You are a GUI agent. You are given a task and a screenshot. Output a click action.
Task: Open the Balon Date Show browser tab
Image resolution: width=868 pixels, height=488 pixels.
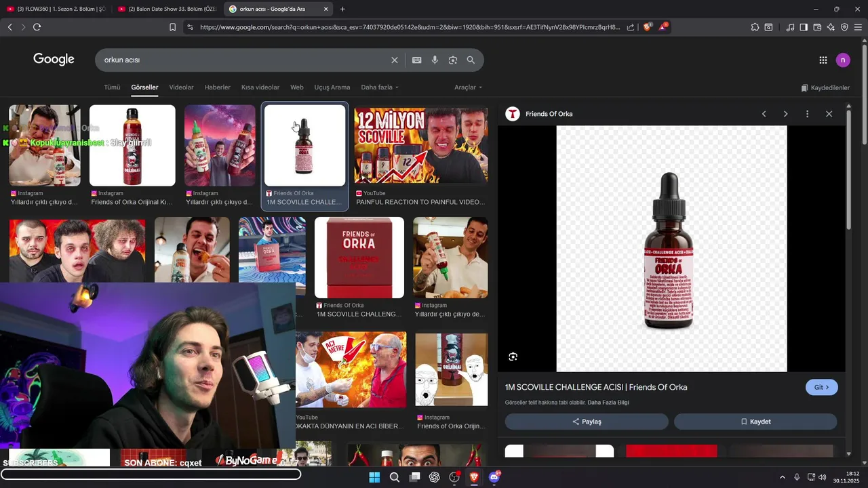click(167, 9)
